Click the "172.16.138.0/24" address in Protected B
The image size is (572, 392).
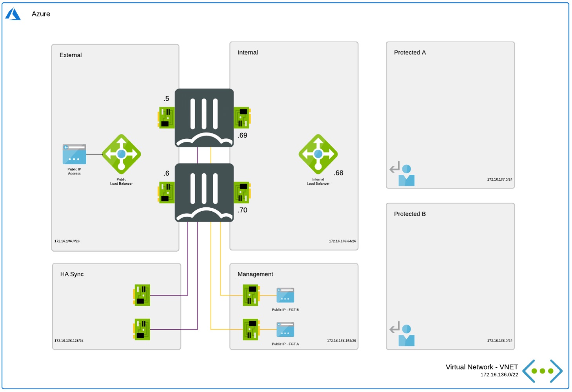click(x=500, y=341)
